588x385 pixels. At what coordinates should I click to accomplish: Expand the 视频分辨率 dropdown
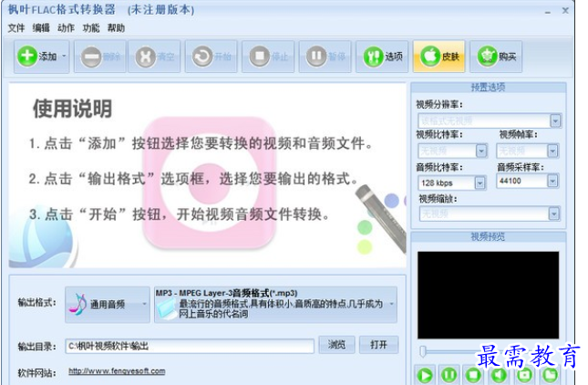tap(555, 120)
